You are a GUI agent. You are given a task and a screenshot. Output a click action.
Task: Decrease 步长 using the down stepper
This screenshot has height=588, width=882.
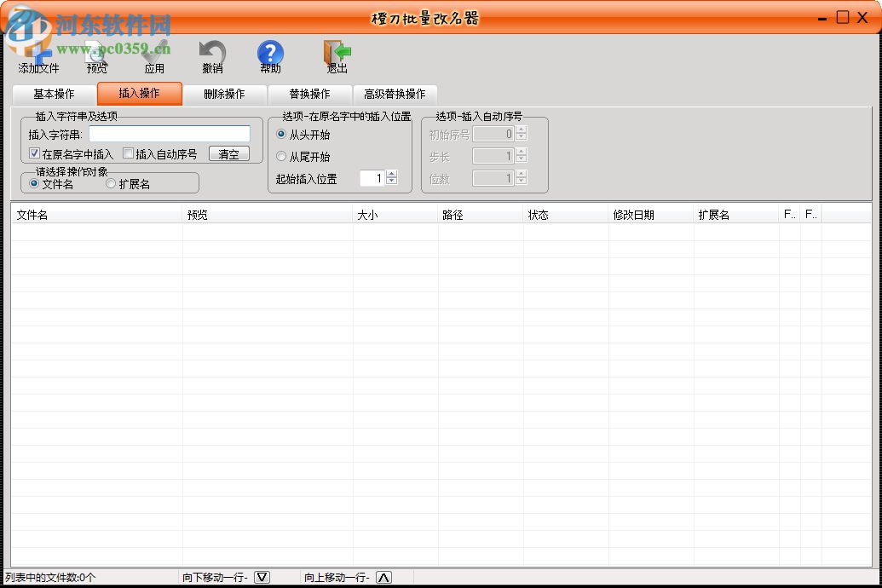tap(519, 159)
